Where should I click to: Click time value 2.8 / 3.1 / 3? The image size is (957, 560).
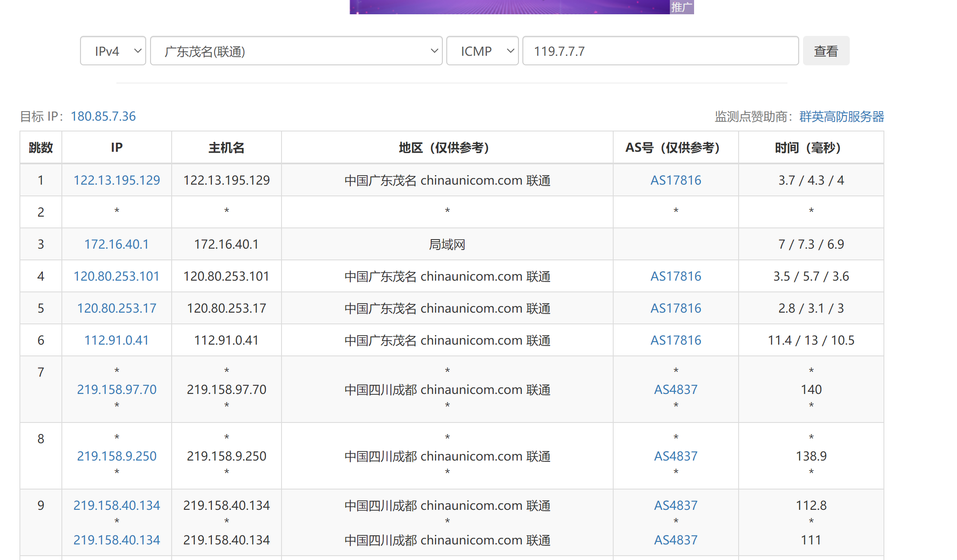click(811, 308)
